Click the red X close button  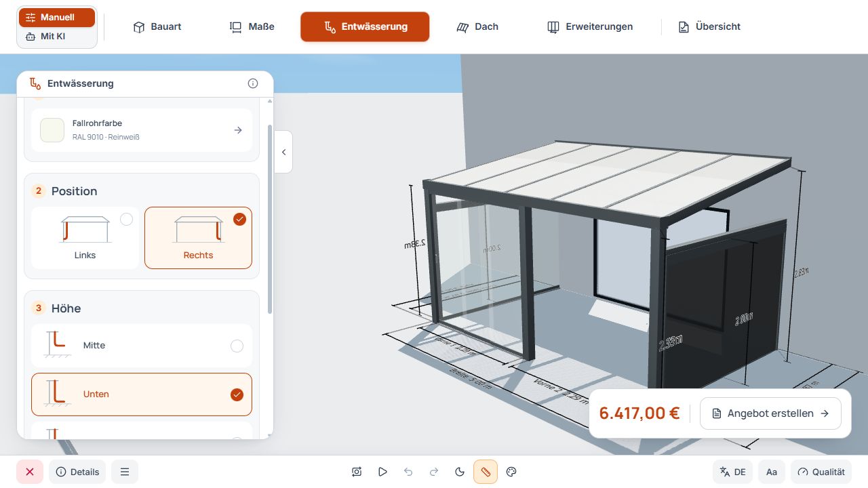[x=30, y=472]
